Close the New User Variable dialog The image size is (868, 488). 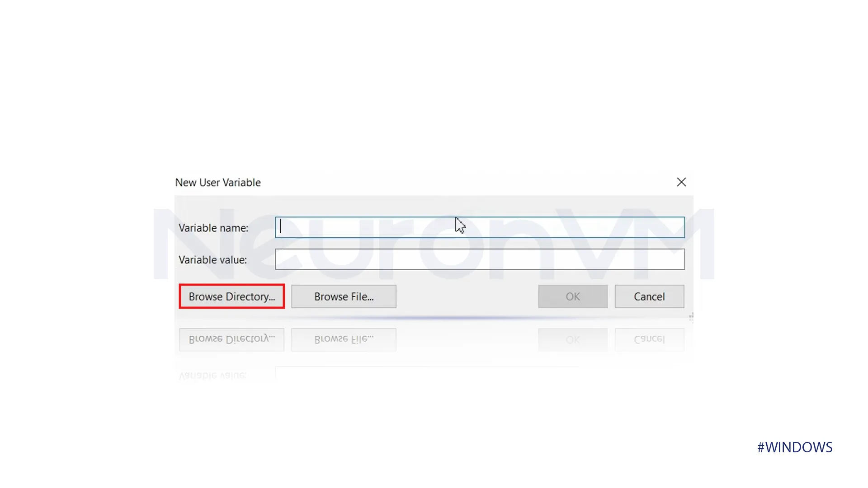tap(681, 182)
